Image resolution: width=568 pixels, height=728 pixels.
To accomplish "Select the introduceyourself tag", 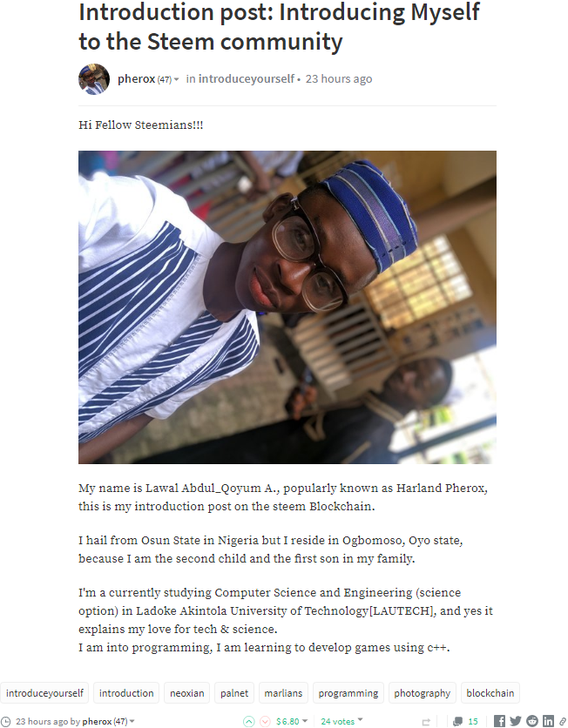I will point(44,692).
